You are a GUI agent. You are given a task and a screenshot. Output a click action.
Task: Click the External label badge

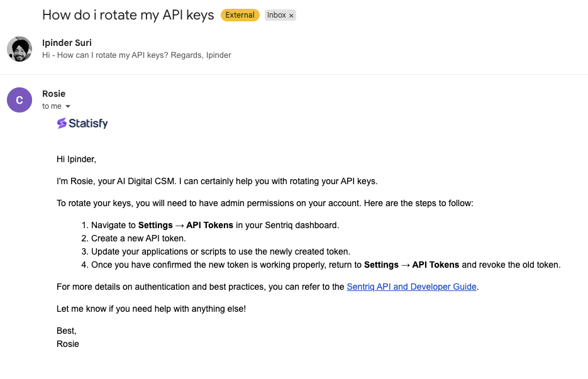[240, 15]
